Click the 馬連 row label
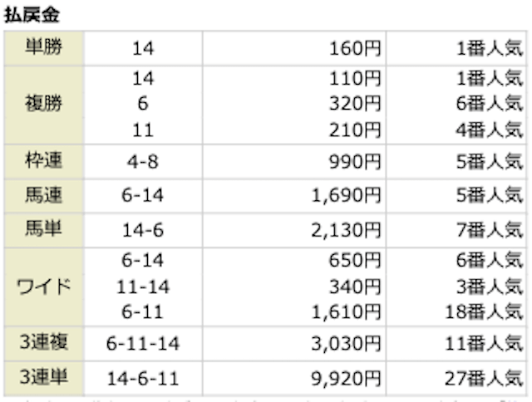Viewport: 532px width, 402px height. [x=43, y=196]
